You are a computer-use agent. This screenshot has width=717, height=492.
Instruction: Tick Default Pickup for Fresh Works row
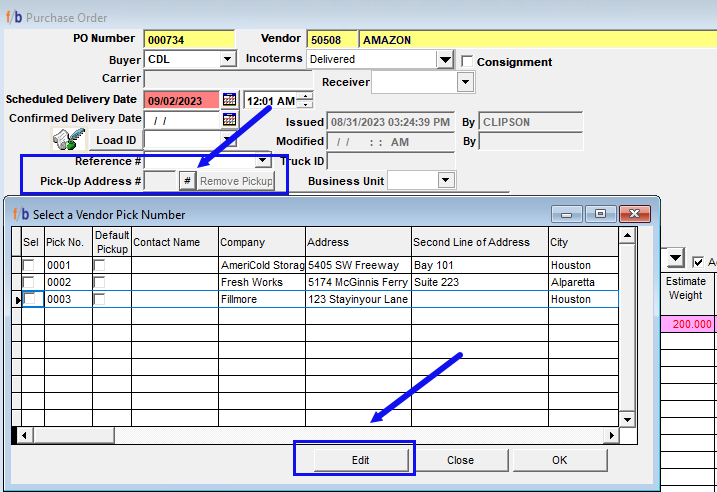pos(99,282)
